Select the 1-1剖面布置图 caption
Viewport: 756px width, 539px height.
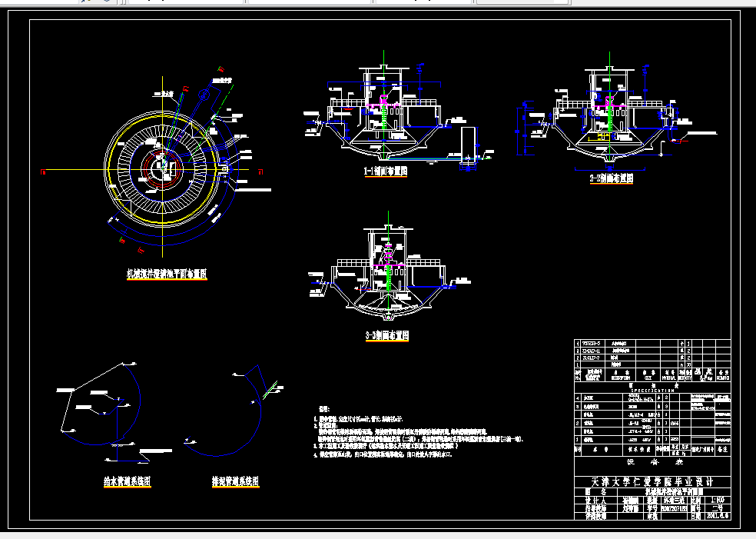click(386, 171)
